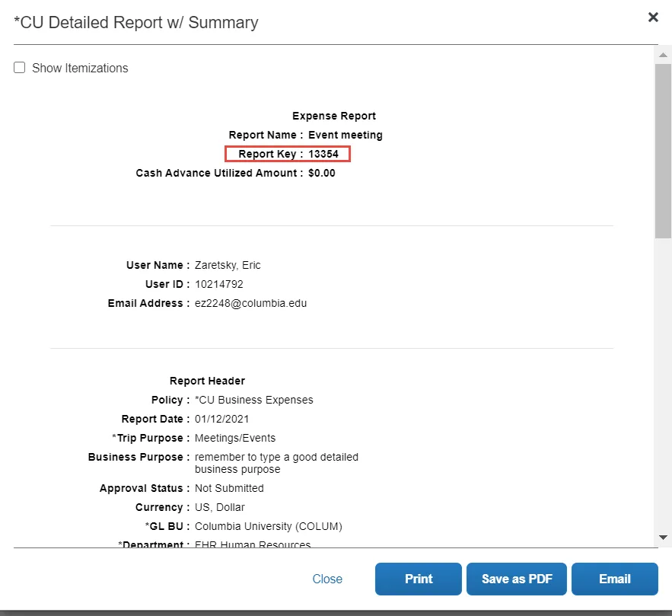Screen dimensions: 672x616
Task: Click the Cash Advance amount $0.00
Action: click(321, 173)
